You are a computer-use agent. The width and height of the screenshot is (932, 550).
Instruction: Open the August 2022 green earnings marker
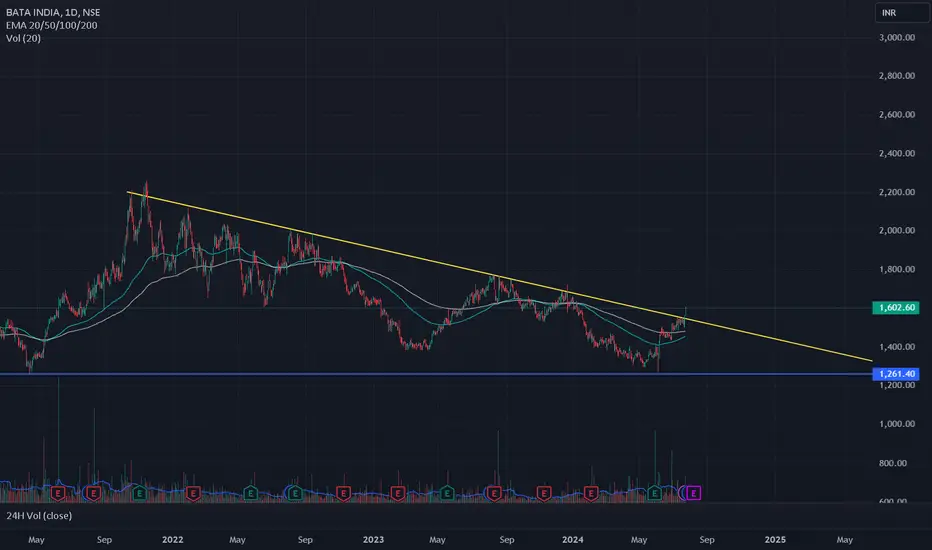[x=295, y=493]
